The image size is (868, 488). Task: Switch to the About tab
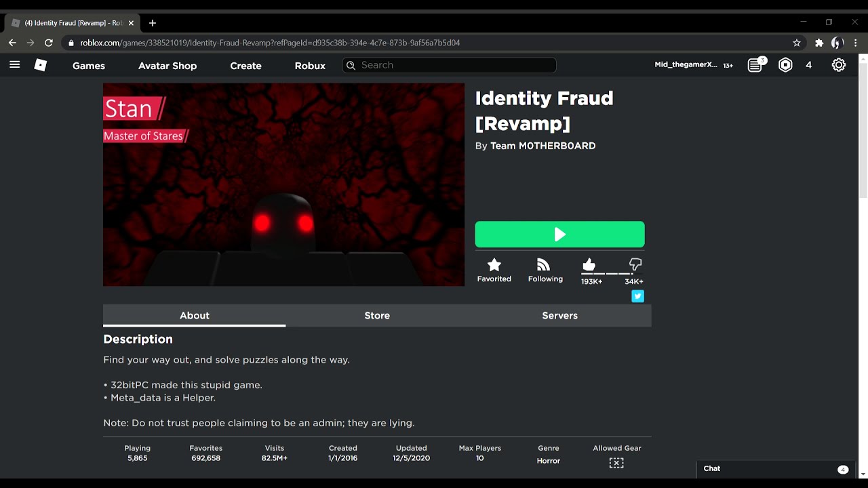click(x=195, y=316)
